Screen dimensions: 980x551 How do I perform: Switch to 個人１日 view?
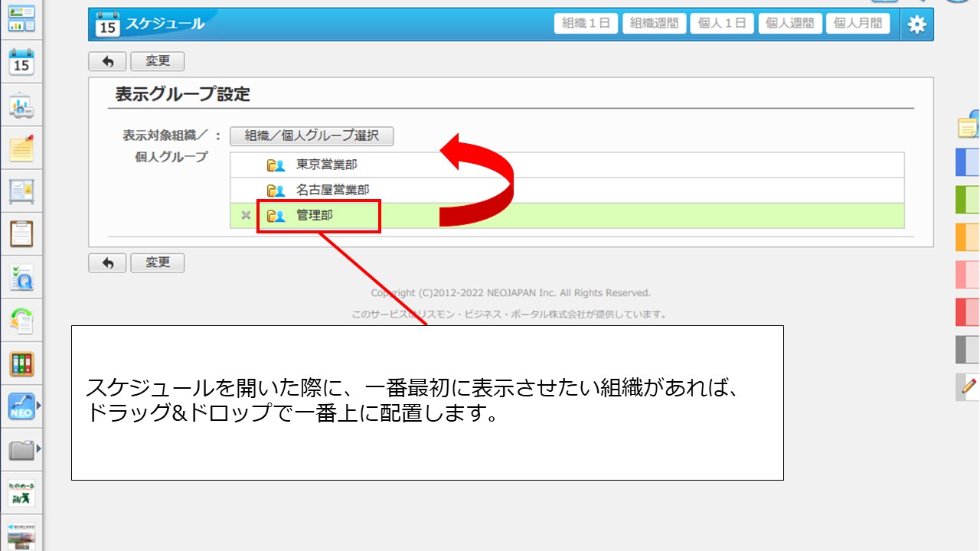point(722,24)
